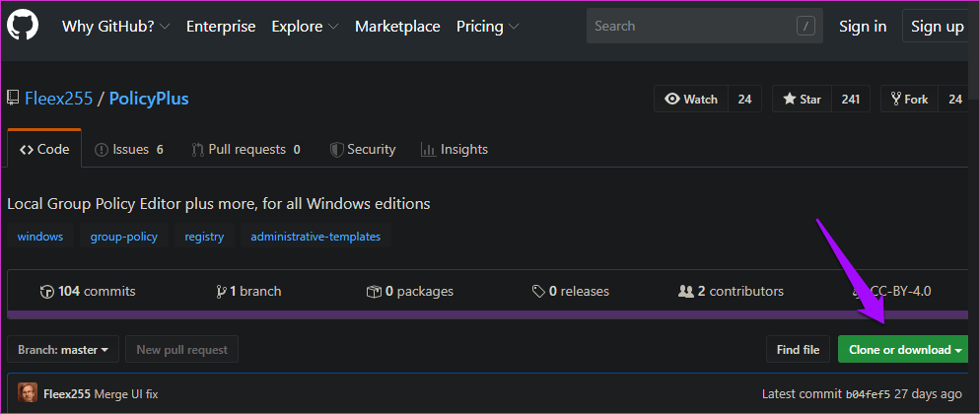This screenshot has width=980, height=414.
Task: Select the group-policy topic tag
Action: click(123, 237)
